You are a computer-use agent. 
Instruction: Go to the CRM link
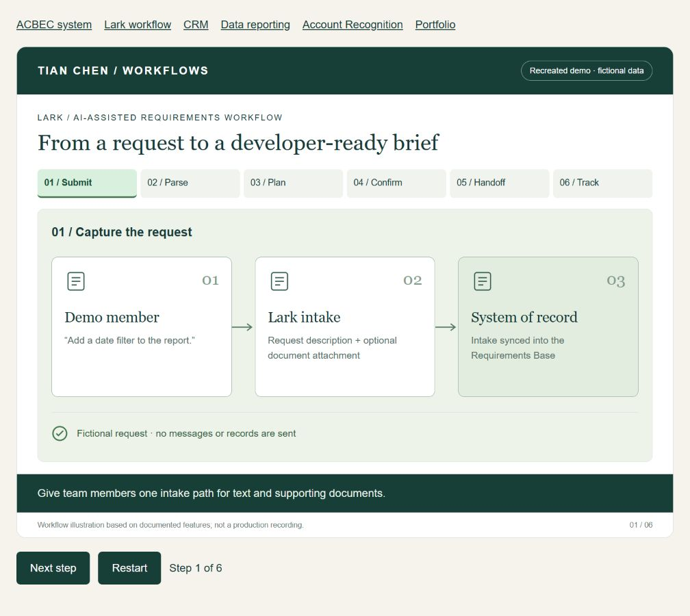coord(196,25)
